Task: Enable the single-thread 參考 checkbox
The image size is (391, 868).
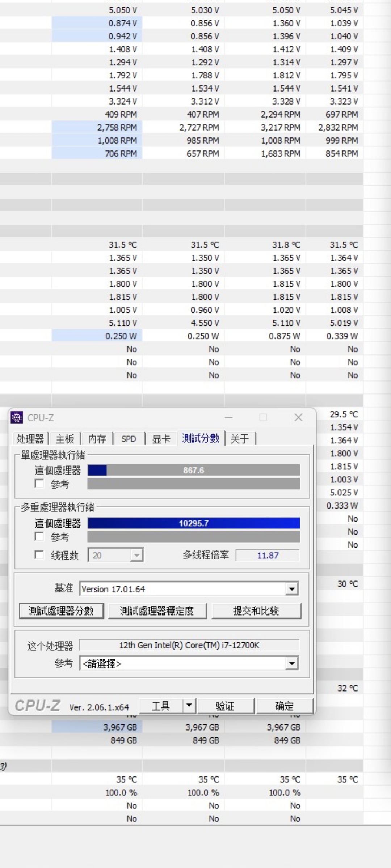Action: [39, 484]
